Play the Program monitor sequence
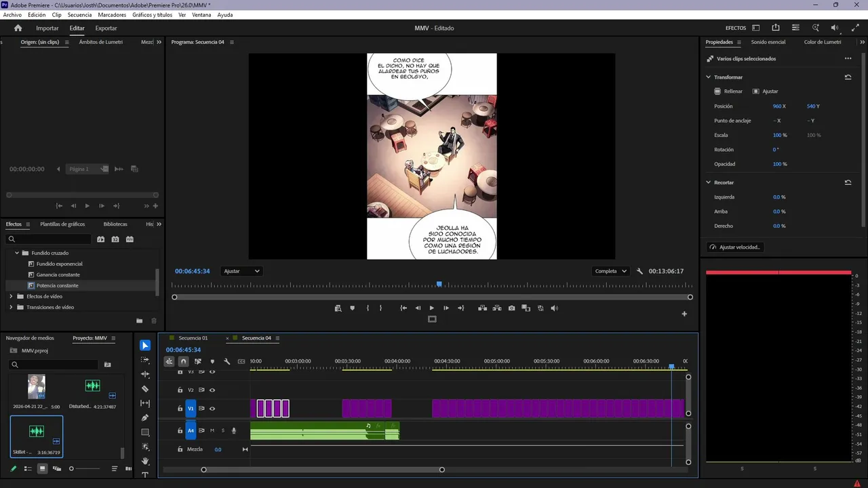 tap(431, 308)
